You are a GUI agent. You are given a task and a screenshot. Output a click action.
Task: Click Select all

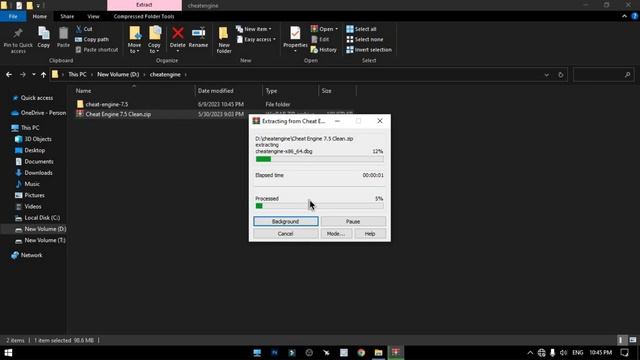361,29
